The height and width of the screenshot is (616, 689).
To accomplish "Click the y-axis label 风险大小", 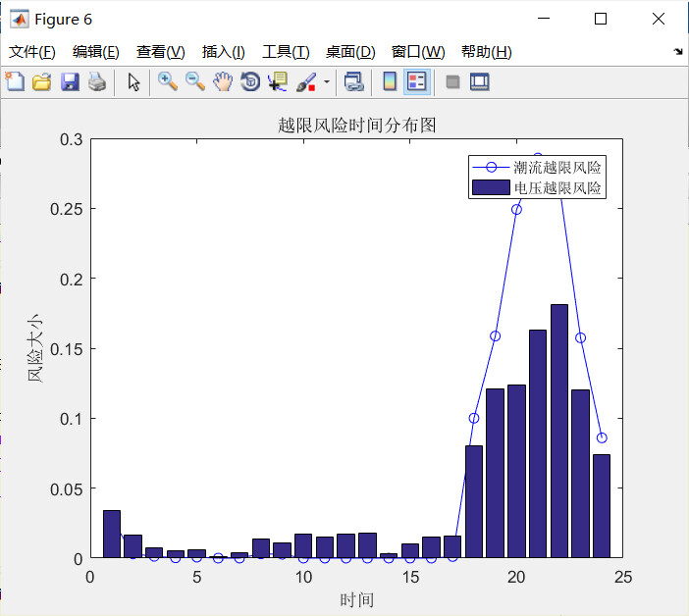I will pyautogui.click(x=34, y=348).
